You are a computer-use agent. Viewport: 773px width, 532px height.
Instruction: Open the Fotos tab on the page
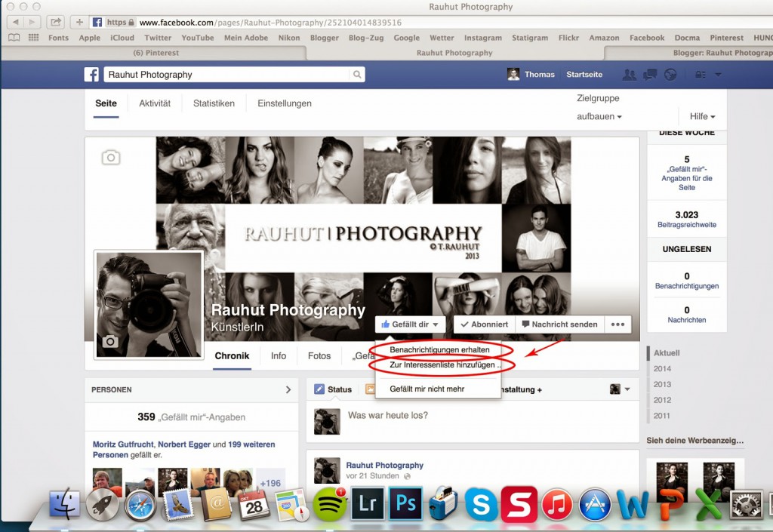click(x=319, y=355)
